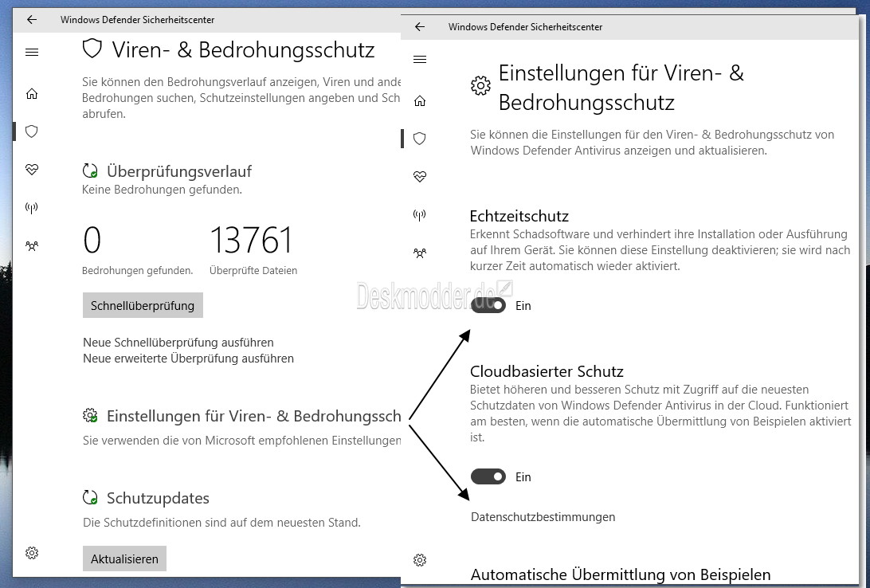Go back in the right Defender window
The image size is (870, 588).
click(x=419, y=26)
